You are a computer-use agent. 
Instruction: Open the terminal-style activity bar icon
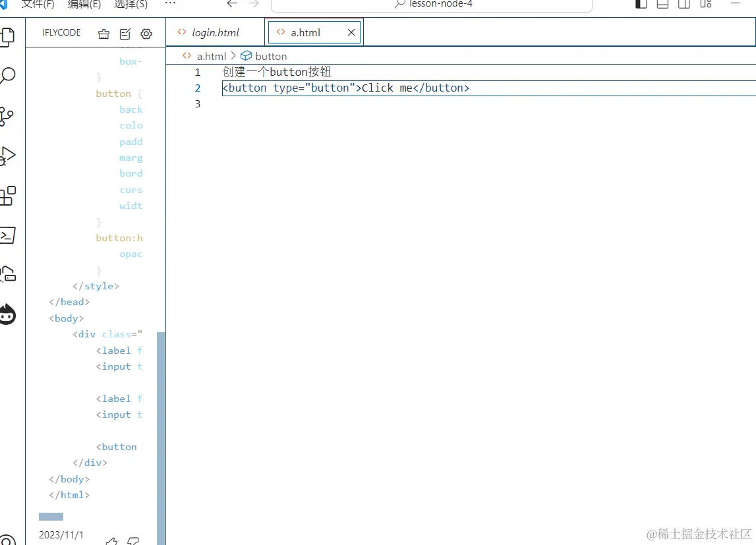[7, 235]
